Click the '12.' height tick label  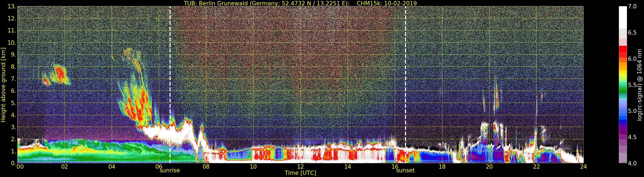[12, 18]
